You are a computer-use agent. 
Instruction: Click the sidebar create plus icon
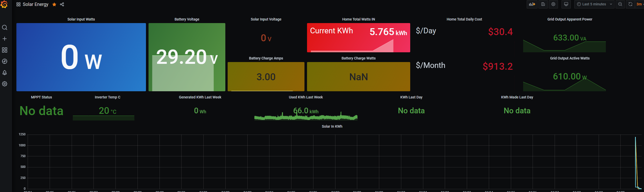5,39
